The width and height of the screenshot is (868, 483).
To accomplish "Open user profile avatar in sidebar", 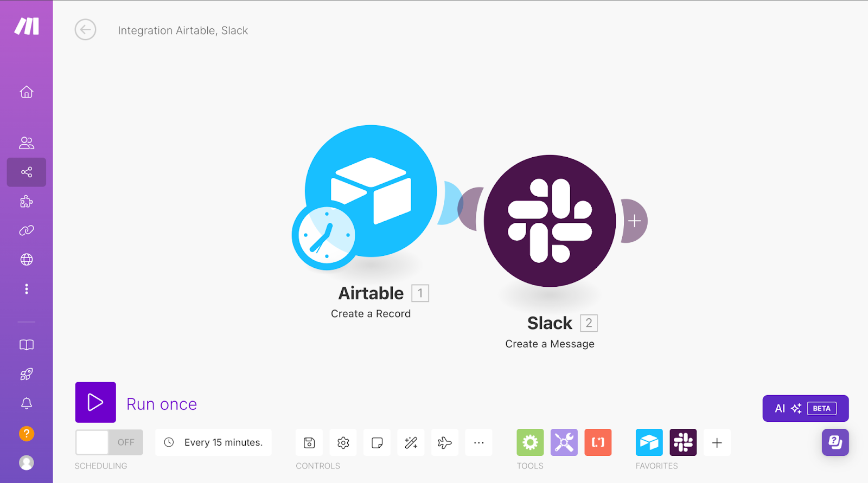I will (x=27, y=462).
